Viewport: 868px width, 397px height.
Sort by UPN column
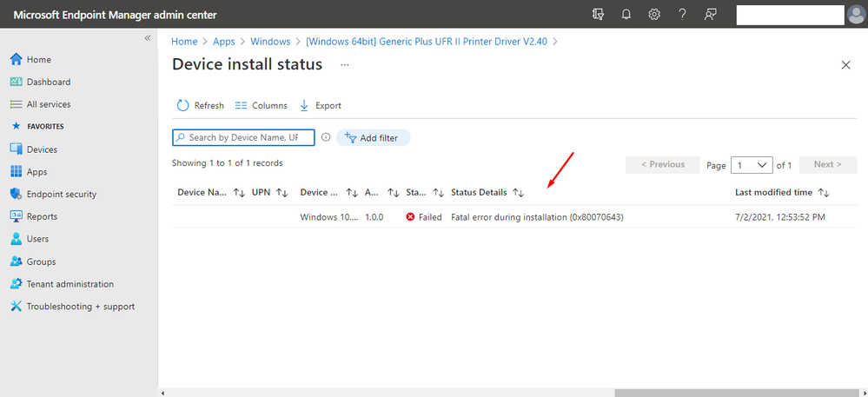(270, 193)
